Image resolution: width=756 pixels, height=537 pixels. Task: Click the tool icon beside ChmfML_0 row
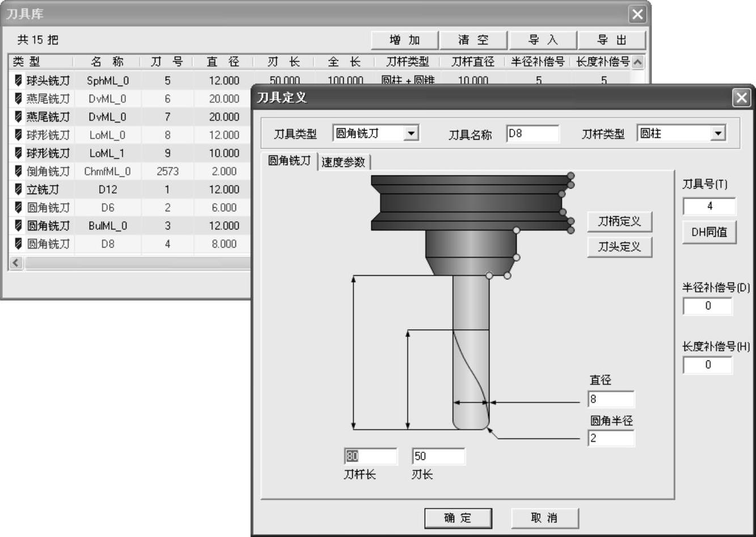pyautogui.click(x=19, y=171)
